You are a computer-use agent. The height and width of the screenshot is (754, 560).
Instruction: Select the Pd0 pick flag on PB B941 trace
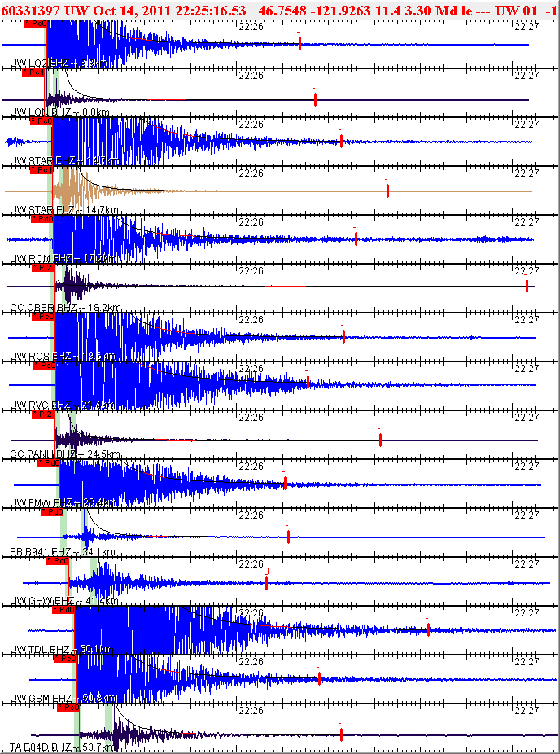52,512
